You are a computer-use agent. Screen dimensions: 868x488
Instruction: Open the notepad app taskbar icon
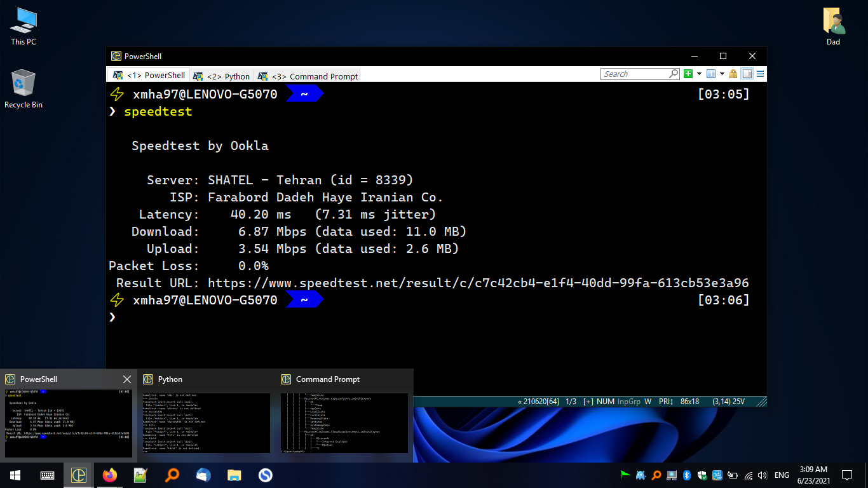(141, 475)
